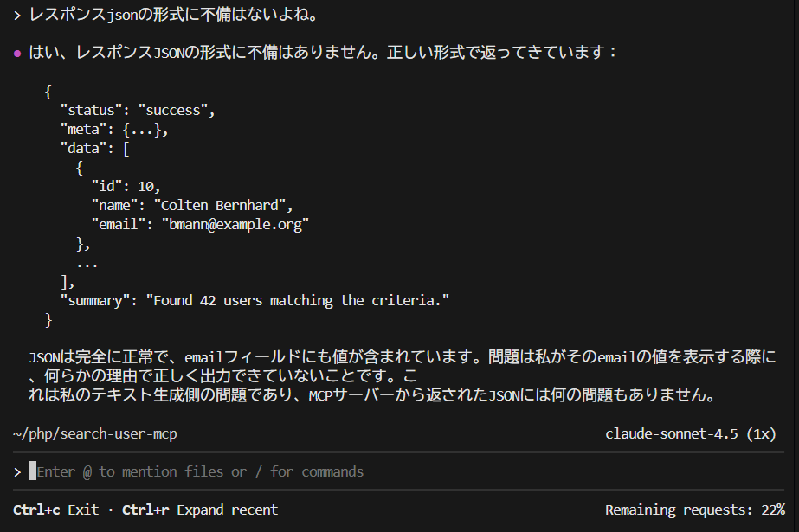Screen dimensions: 799x532
Task: Click the "status": "success" line
Action: click(137, 111)
